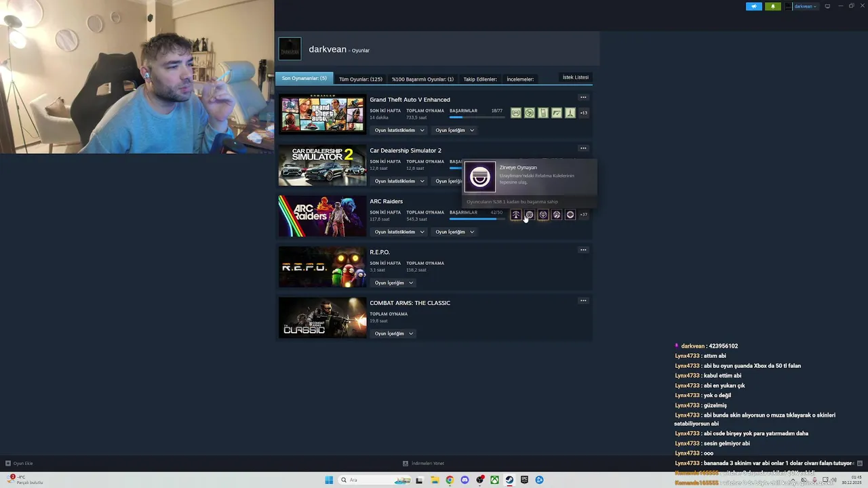Expand Oyun İçeriğim for COMBAT ARMS
The height and width of the screenshot is (488, 868).
point(394,333)
